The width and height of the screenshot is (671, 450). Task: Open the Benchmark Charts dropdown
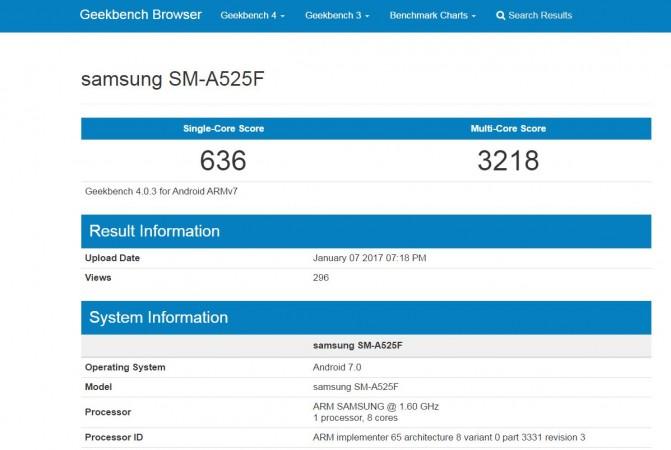tap(432, 16)
